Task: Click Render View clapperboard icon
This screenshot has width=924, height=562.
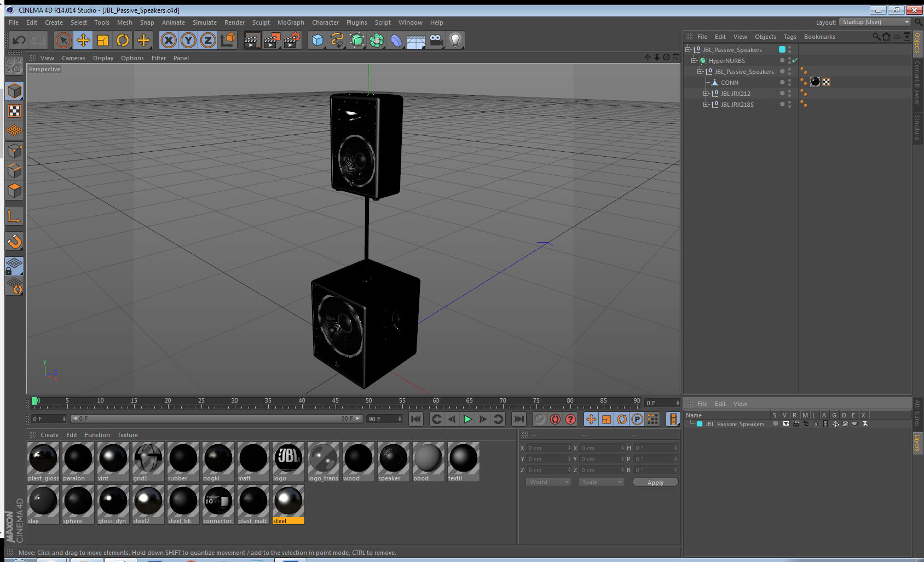Action: click(x=252, y=40)
